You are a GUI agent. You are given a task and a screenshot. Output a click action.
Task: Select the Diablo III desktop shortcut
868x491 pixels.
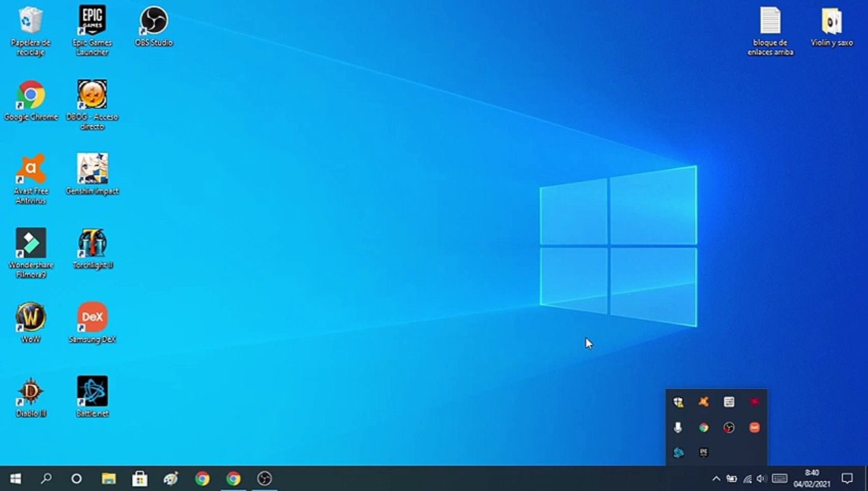(31, 397)
